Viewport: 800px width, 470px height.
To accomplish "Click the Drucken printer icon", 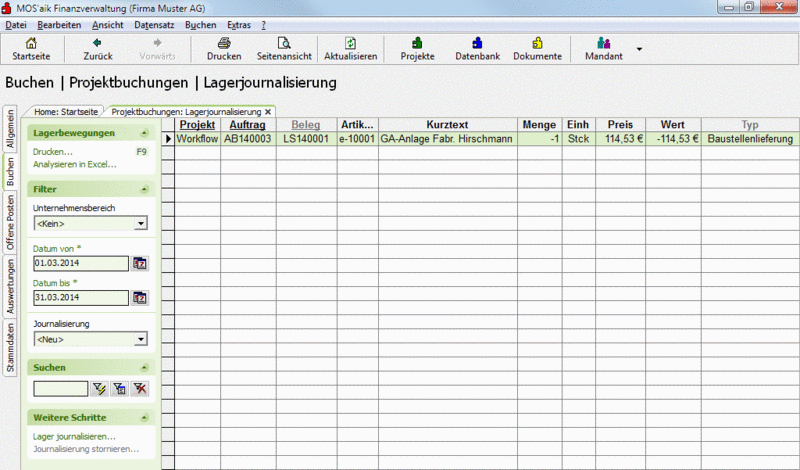I will [224, 43].
